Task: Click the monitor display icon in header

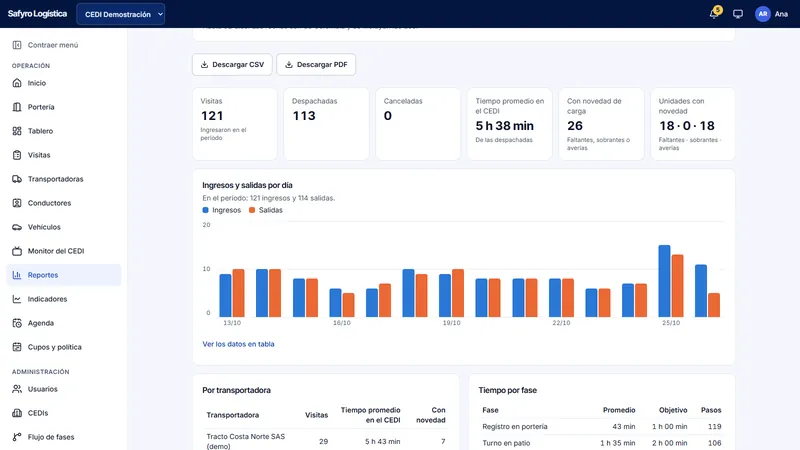Action: (x=738, y=14)
